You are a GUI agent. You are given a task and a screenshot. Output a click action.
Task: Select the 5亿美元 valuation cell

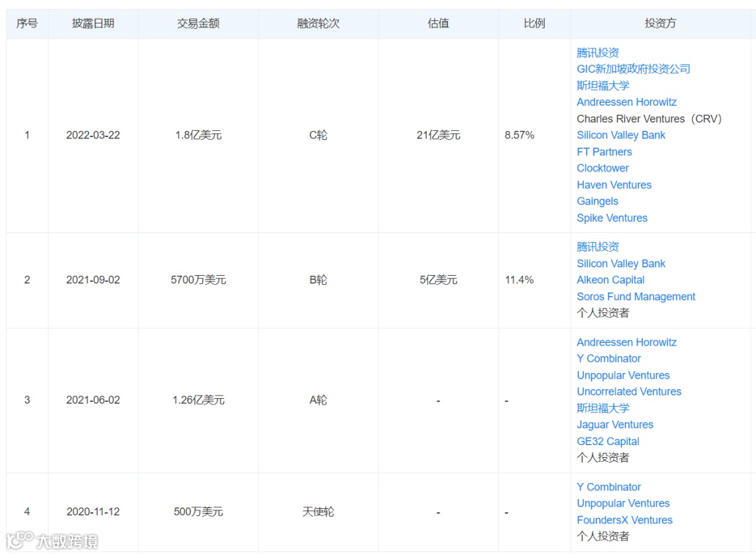[x=438, y=280]
